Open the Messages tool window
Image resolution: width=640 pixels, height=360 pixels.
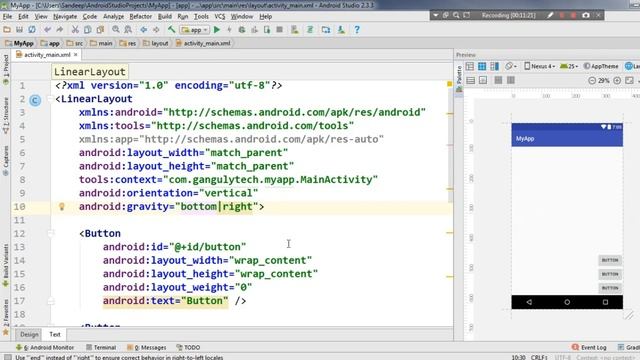click(147, 347)
